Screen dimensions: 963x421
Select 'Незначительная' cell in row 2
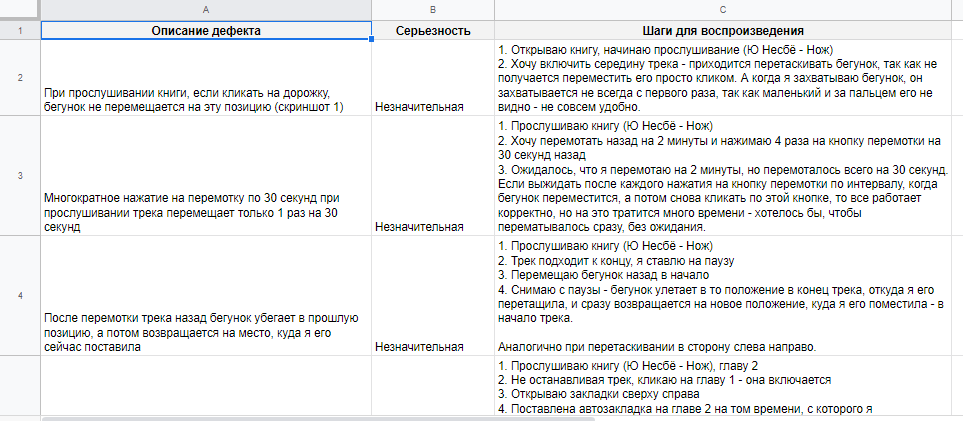[x=433, y=77]
